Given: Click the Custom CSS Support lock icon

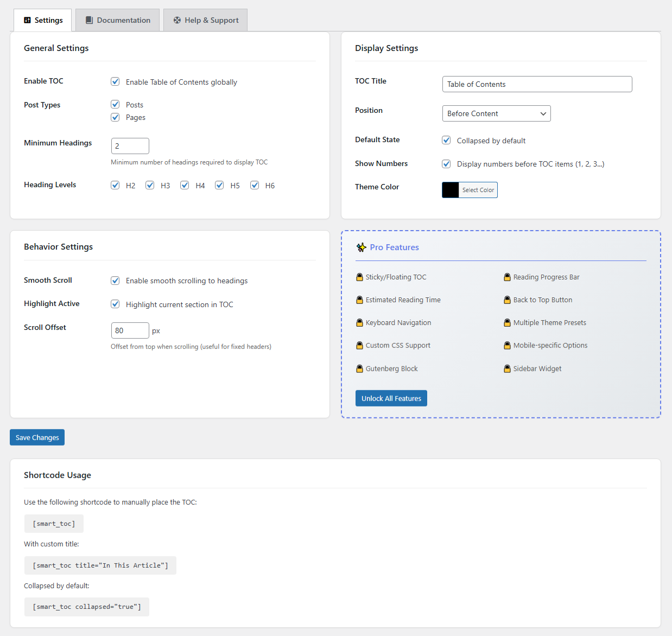Looking at the screenshot, I should 359,346.
